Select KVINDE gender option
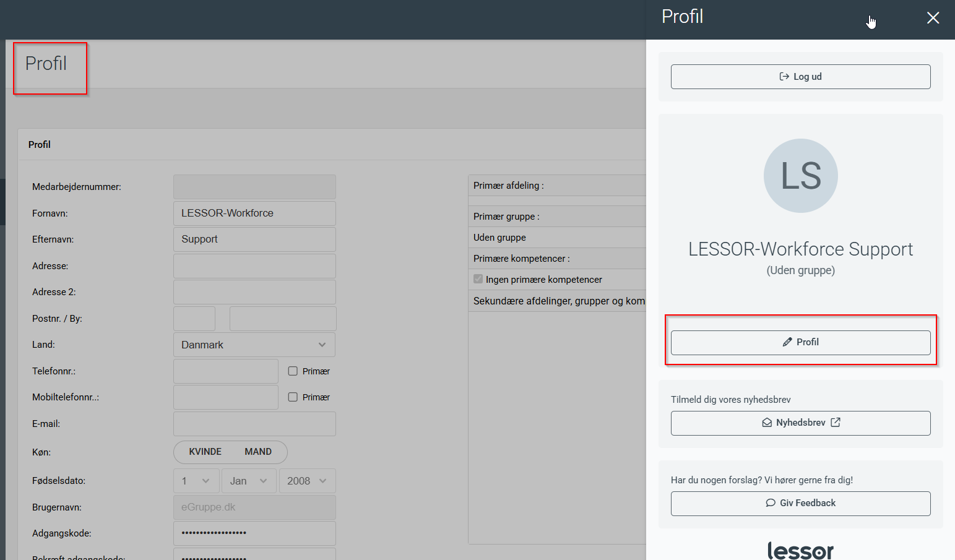Image resolution: width=955 pixels, height=560 pixels. click(205, 452)
